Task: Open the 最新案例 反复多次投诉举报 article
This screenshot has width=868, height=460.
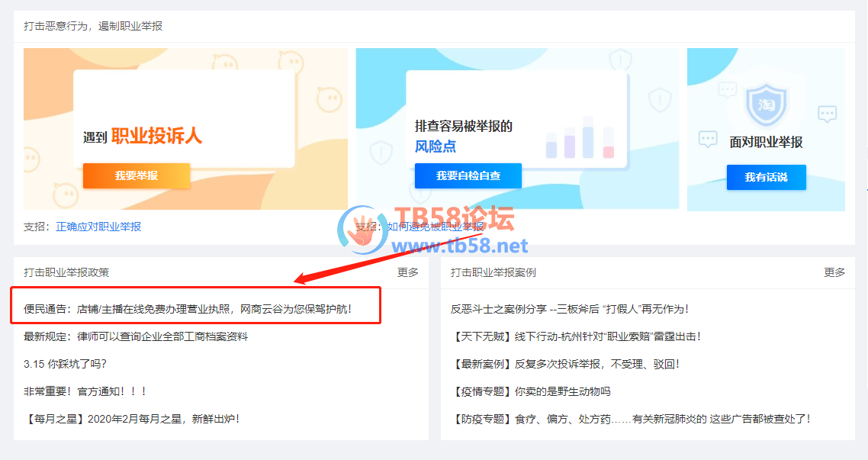Action: pos(564,364)
